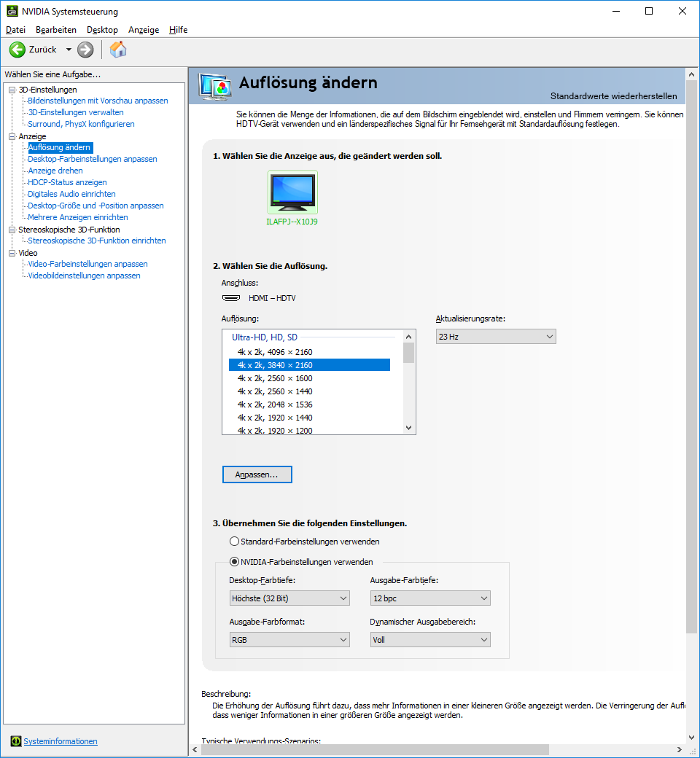
Task: Open the Aktualisierungsrate dropdown showing 23 Hz
Action: pos(496,337)
